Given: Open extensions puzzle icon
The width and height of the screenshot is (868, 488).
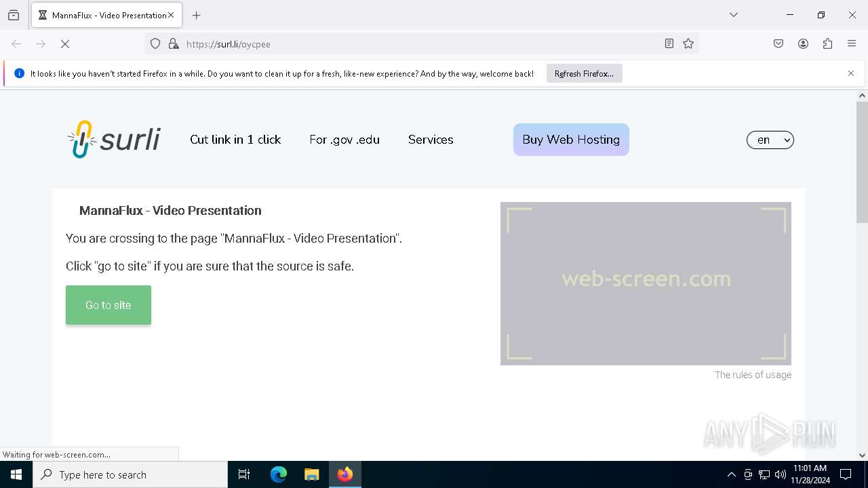Looking at the screenshot, I should (x=827, y=44).
